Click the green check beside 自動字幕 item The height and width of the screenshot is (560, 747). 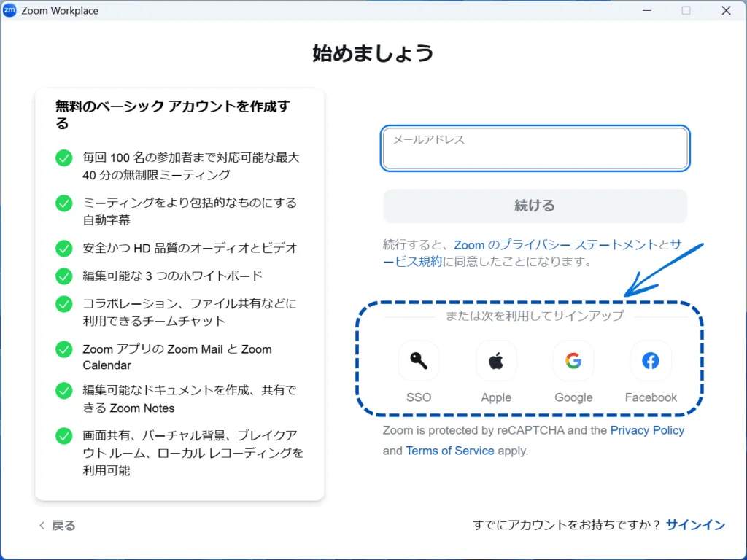click(64, 203)
